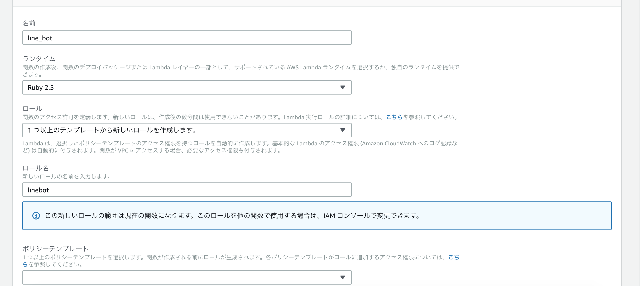Viewport: 644px width, 286px height.
Task: Click the ロール名 input field containing linebot
Action: point(187,190)
